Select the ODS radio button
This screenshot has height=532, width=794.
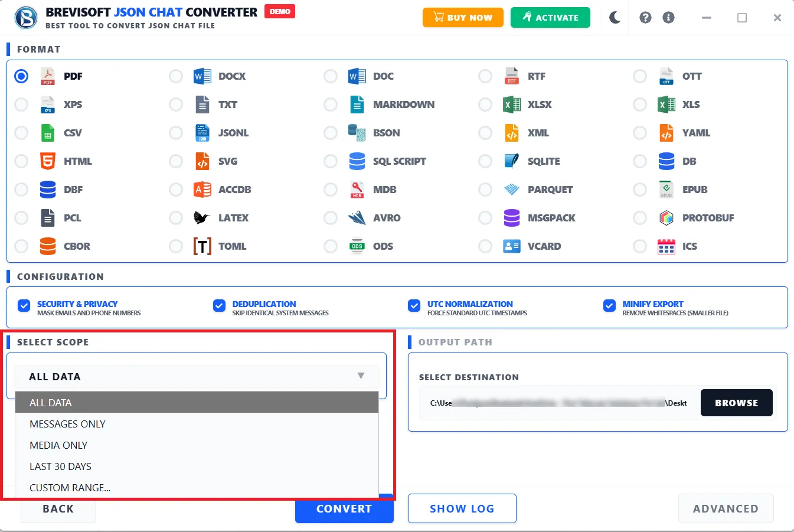331,246
